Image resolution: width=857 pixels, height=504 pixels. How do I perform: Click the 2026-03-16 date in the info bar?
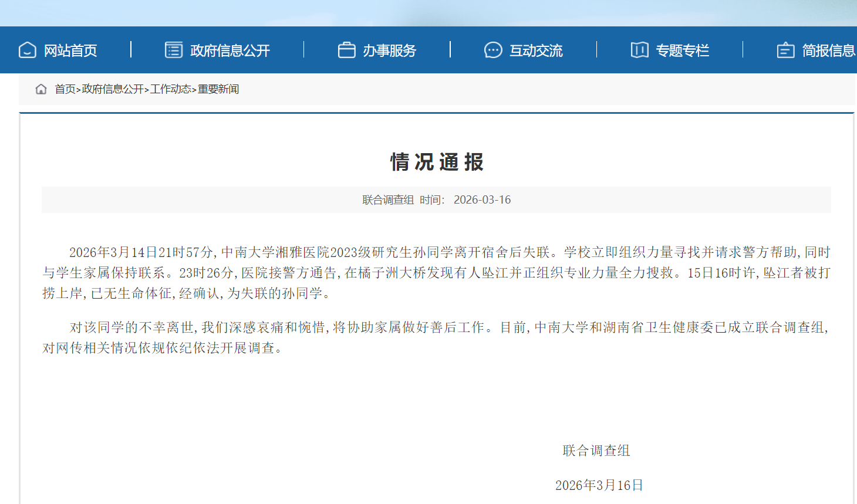click(482, 200)
